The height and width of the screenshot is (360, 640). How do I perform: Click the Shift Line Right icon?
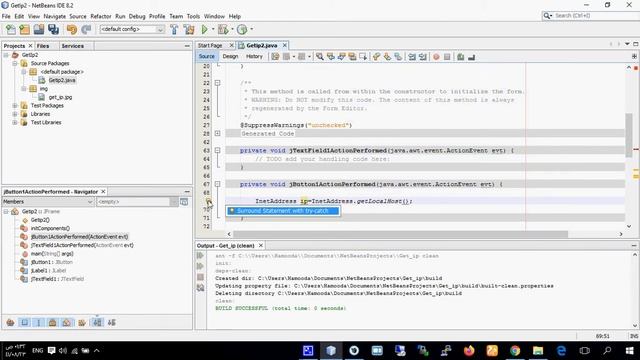click(x=422, y=57)
